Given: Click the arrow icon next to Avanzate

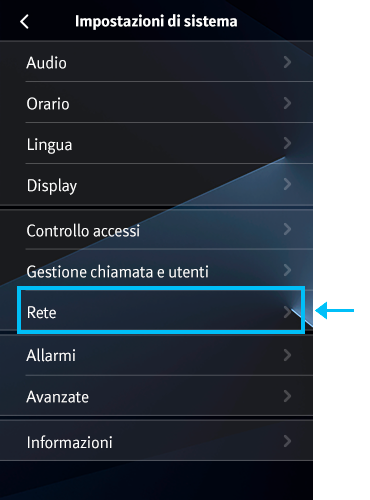Looking at the screenshot, I should [287, 396].
